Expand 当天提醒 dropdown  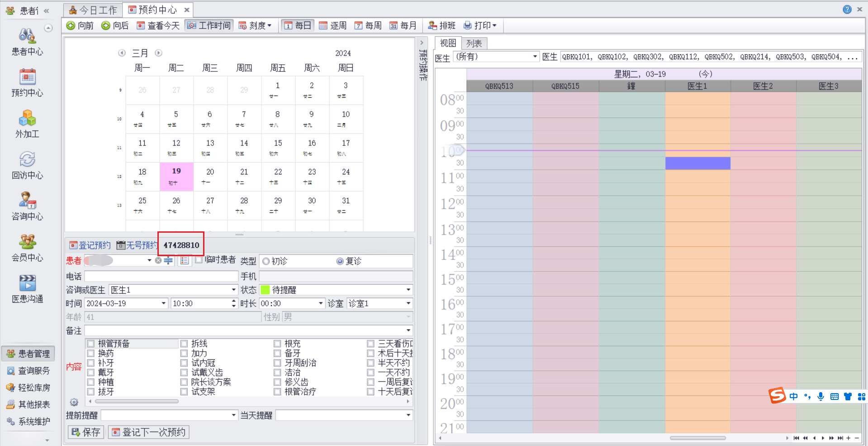408,415
